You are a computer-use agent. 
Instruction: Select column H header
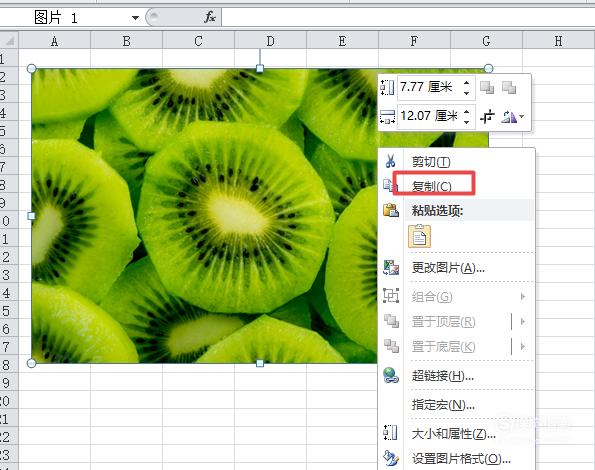[559, 40]
